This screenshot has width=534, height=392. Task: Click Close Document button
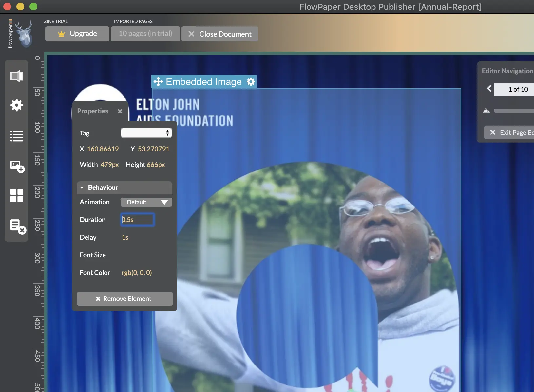pyautogui.click(x=220, y=34)
